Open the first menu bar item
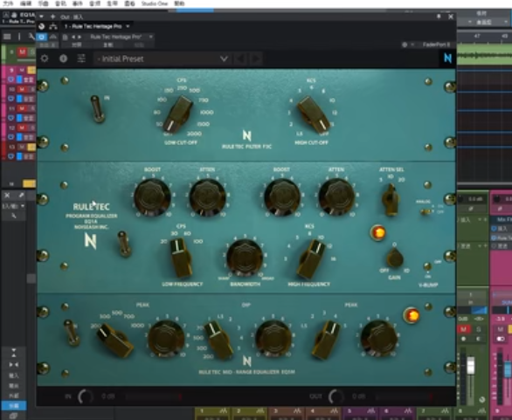Viewport: 512px width, 420px height. [x=8, y=3]
